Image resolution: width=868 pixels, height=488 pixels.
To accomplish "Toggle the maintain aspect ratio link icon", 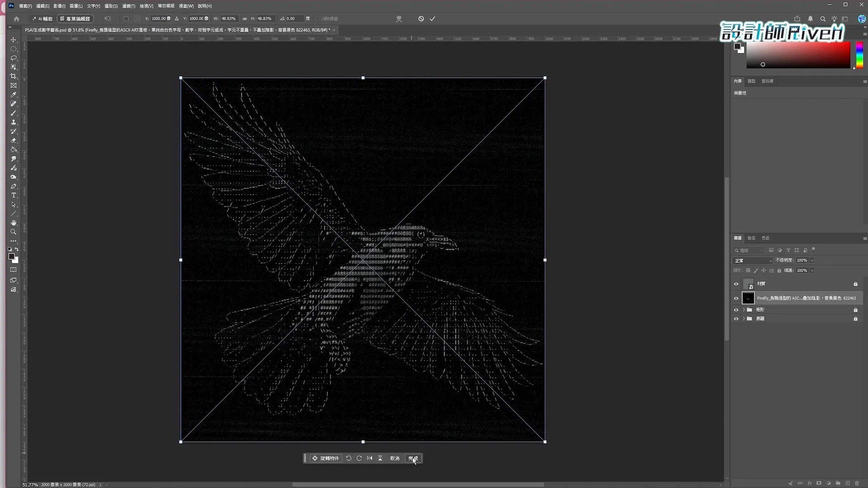I will [x=245, y=19].
